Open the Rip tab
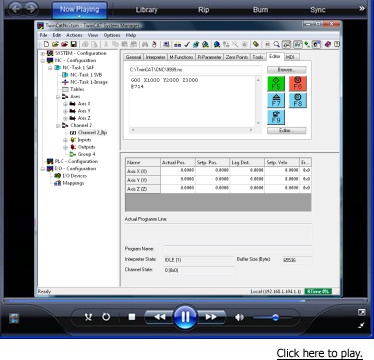The image size is (374, 360). point(203,10)
